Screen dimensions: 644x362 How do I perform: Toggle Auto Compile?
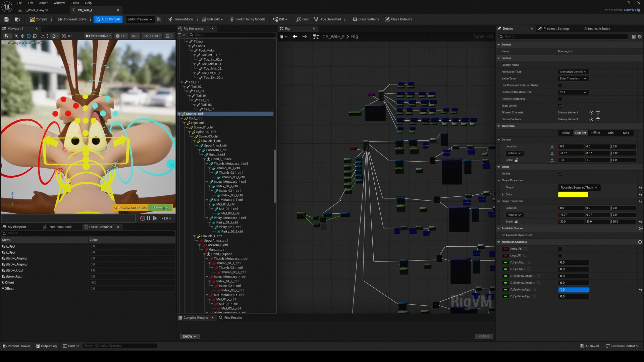(x=108, y=19)
